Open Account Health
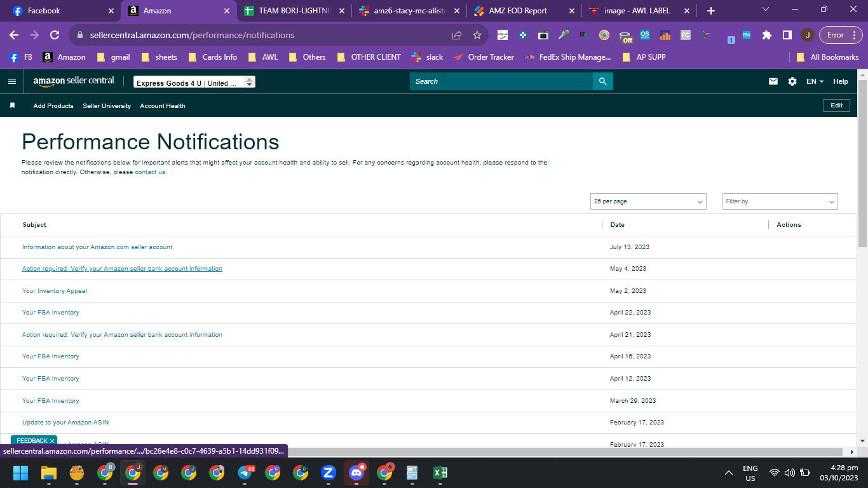868x488 pixels. (x=163, y=106)
